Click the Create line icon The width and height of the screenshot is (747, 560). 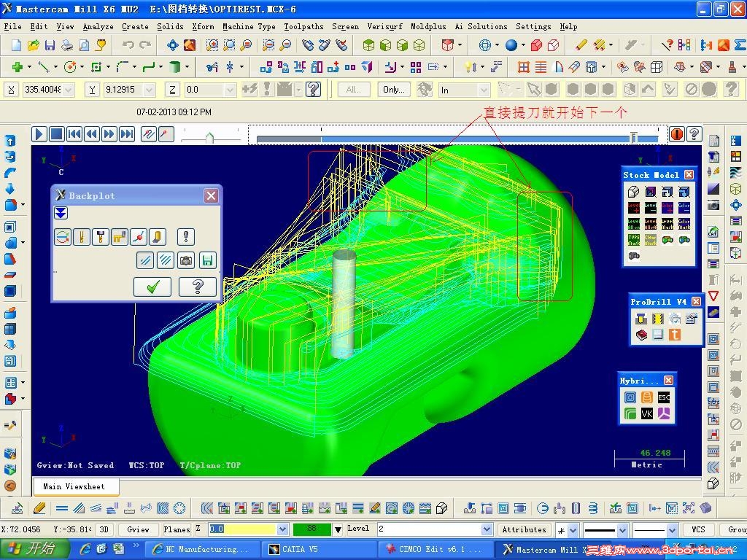pos(44,67)
